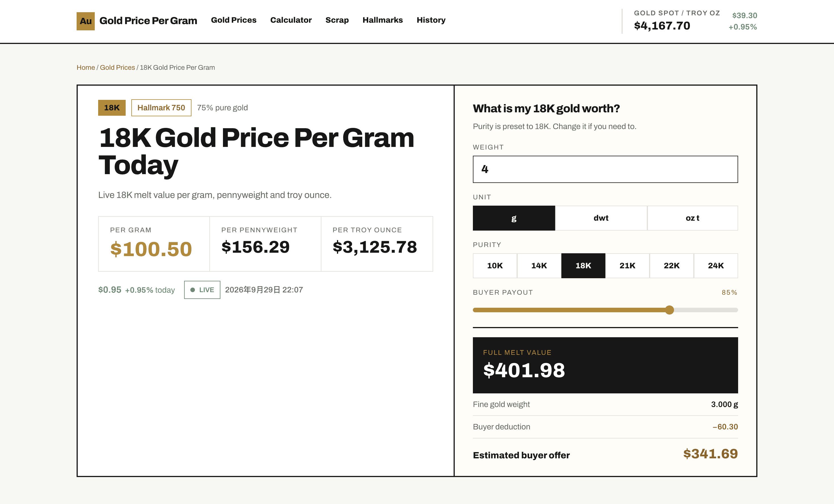
Task: Click the LIVE status indicator
Action: point(202,290)
